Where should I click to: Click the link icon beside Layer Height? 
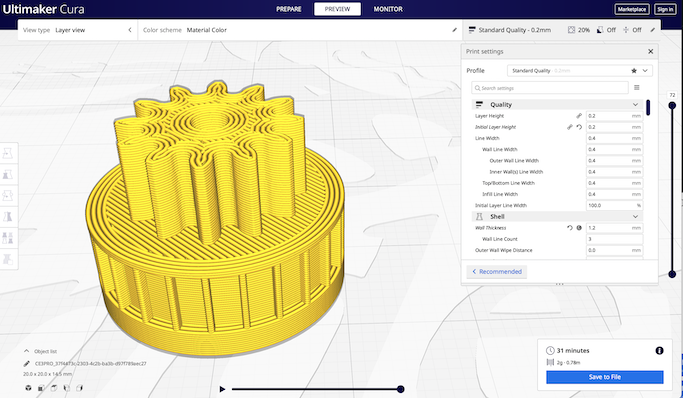[579, 116]
